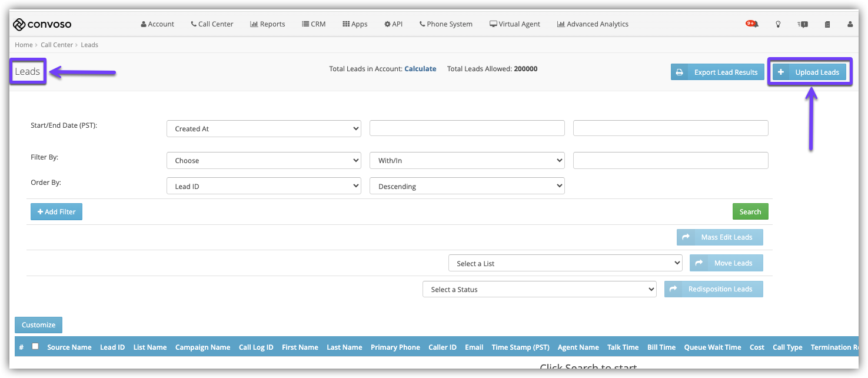
Task: Click the start date input field
Action: 467,128
